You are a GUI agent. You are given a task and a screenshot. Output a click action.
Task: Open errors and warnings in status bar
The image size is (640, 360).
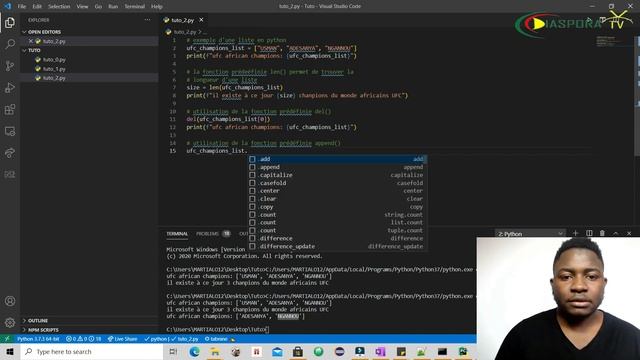point(84,339)
